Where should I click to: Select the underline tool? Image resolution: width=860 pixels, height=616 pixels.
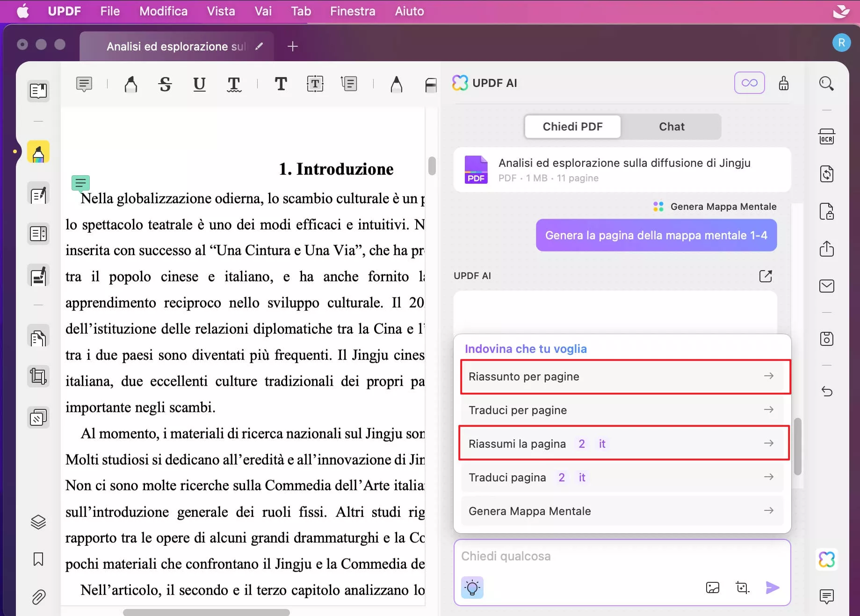pos(200,84)
